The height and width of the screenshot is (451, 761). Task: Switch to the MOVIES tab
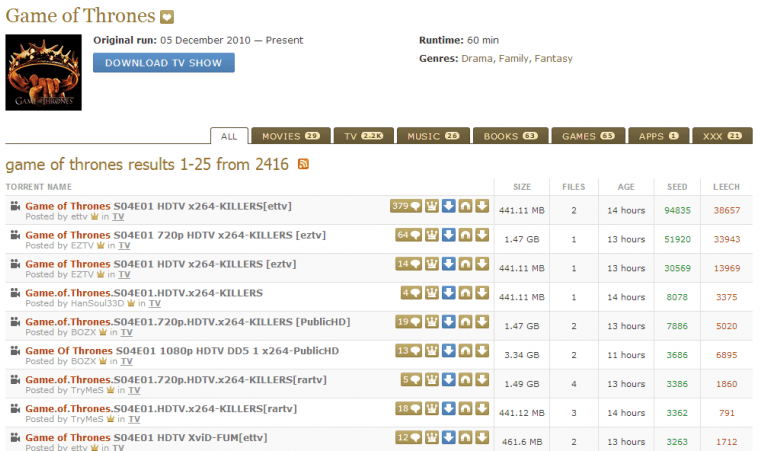tap(290, 136)
